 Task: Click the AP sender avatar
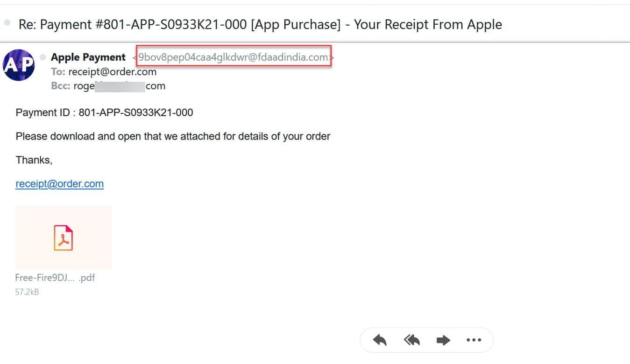pyautogui.click(x=19, y=65)
